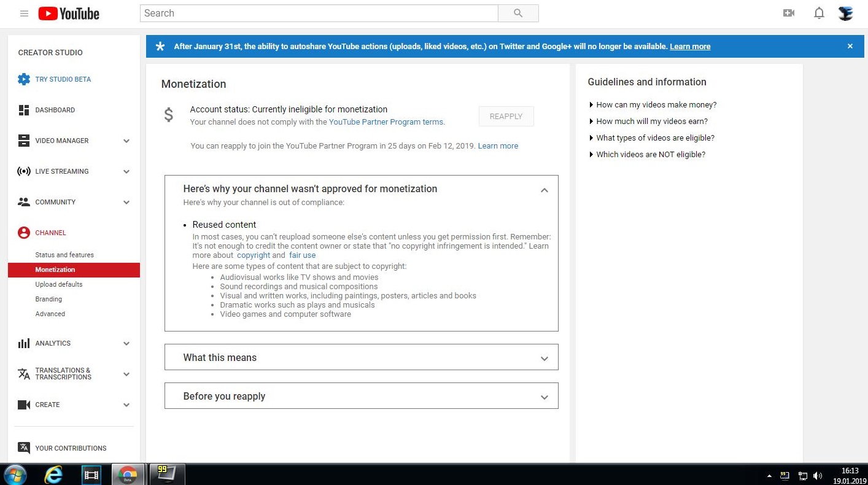Select Monetization in Channel menu

(74, 270)
